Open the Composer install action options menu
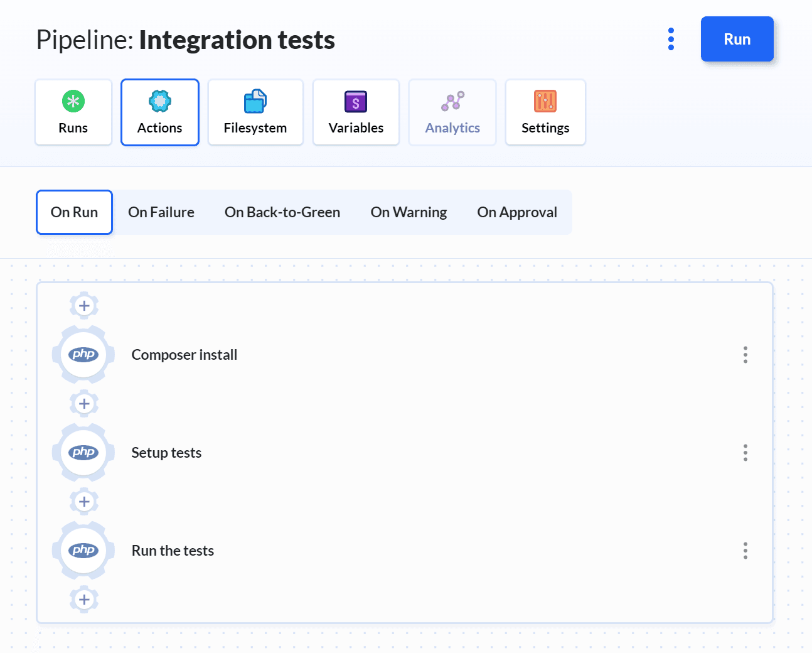This screenshot has height=653, width=812. [x=745, y=355]
